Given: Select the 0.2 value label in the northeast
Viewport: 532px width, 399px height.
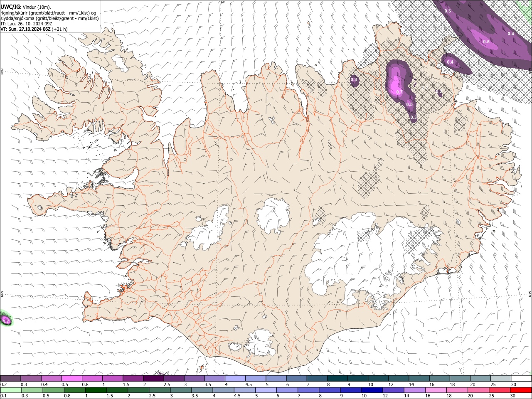Looking at the screenshot, I should point(439,92).
